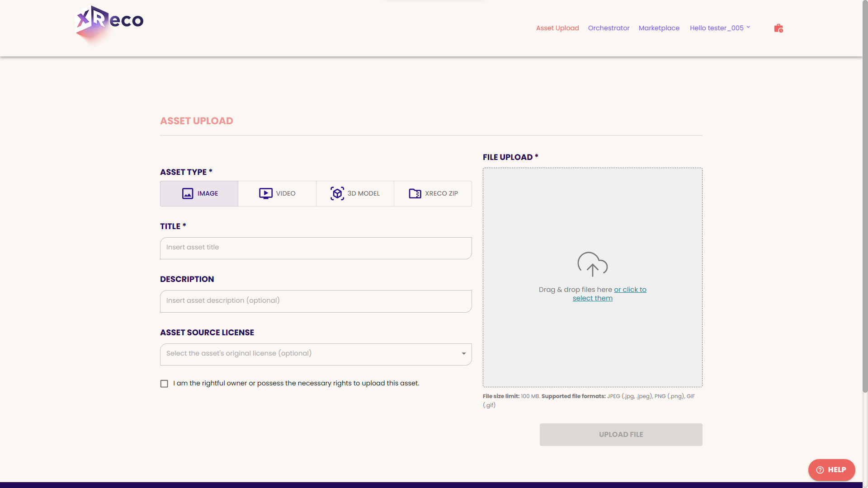Image resolution: width=868 pixels, height=488 pixels.
Task: Open the shopping basket icon
Action: coord(778,28)
